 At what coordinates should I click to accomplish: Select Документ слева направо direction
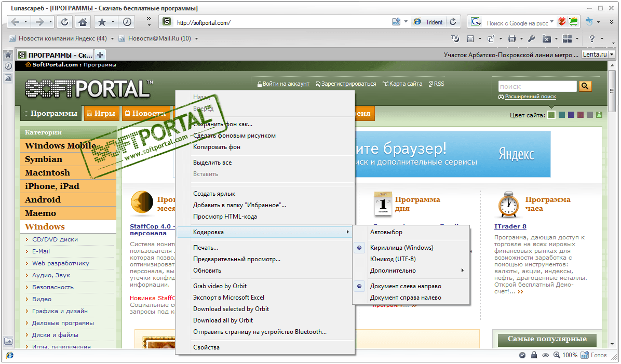click(411, 286)
